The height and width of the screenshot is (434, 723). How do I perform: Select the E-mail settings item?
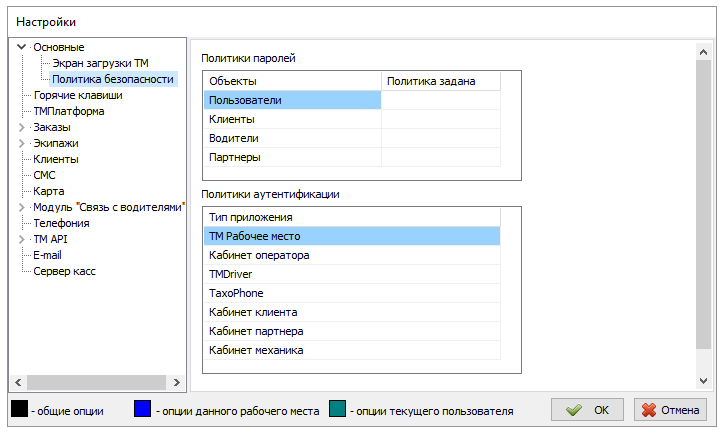point(48,255)
